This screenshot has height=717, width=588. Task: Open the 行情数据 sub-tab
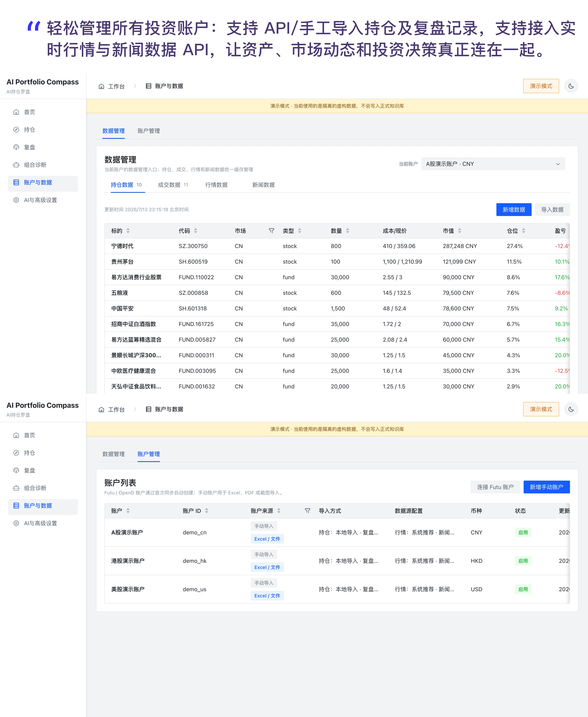click(x=216, y=185)
